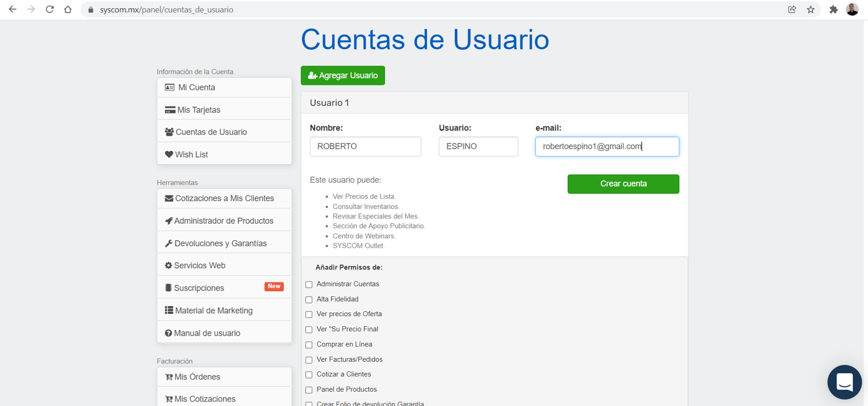Toggle Ver precios de Oferta checkbox
The width and height of the screenshot is (868, 406).
(309, 314)
